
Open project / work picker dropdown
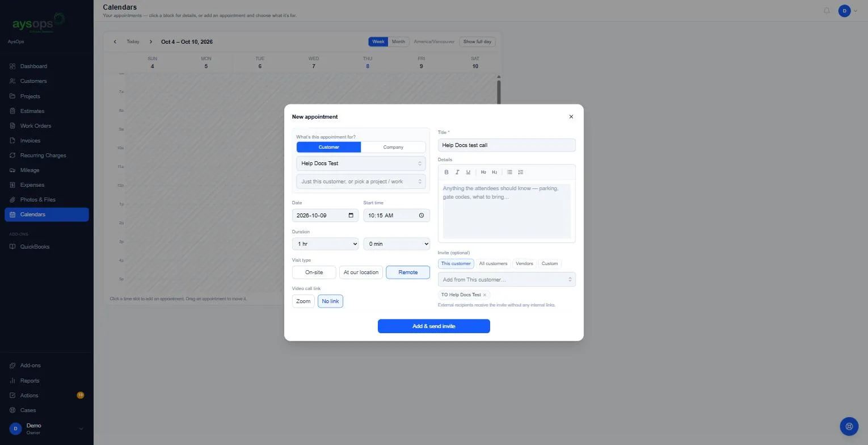[361, 182]
